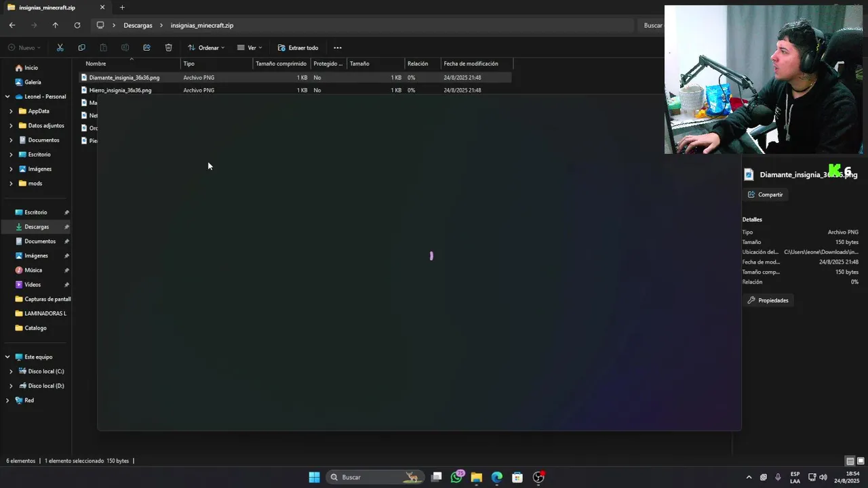Open the Windows Start menu

[314, 477]
